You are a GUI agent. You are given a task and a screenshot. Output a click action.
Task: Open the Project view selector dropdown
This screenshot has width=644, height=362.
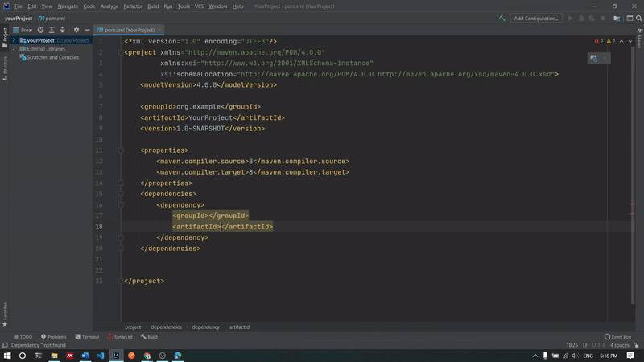point(23,30)
